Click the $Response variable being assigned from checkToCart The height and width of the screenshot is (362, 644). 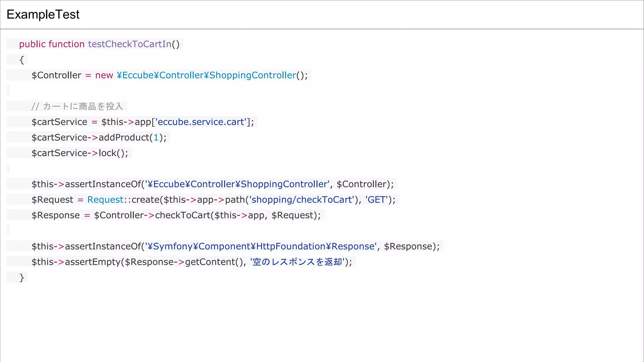coord(56,215)
